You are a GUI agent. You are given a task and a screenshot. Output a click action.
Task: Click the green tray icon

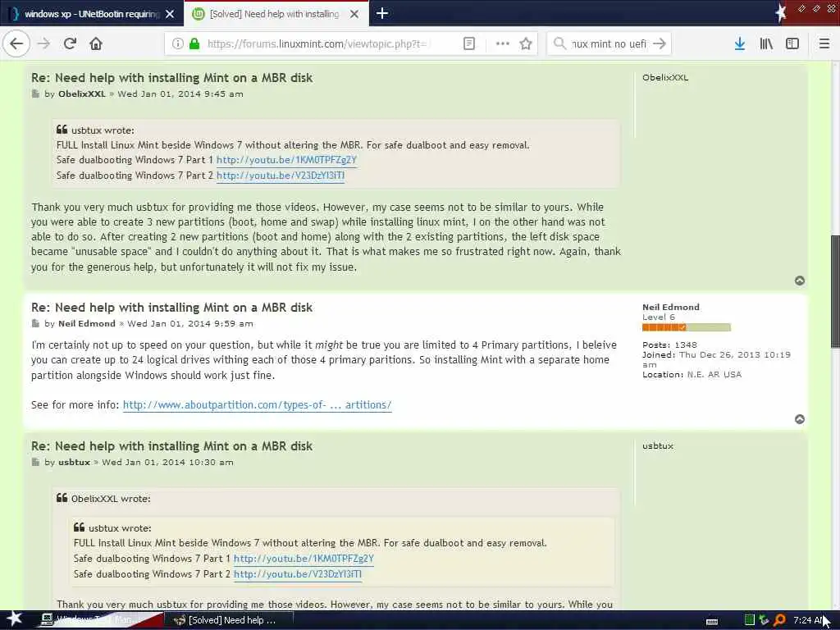coord(750,620)
